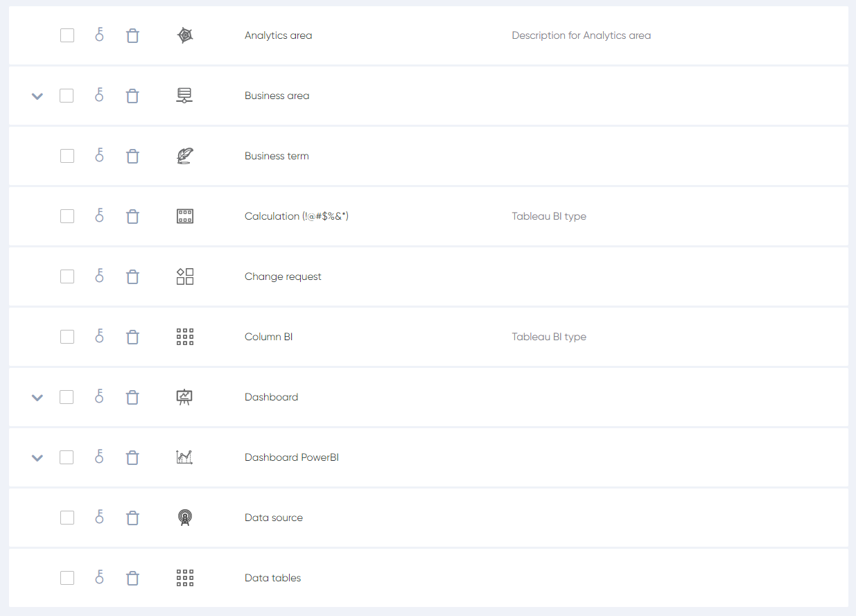This screenshot has height=616, width=856.
Task: Click the key icon in Column BI row
Action: (99, 337)
